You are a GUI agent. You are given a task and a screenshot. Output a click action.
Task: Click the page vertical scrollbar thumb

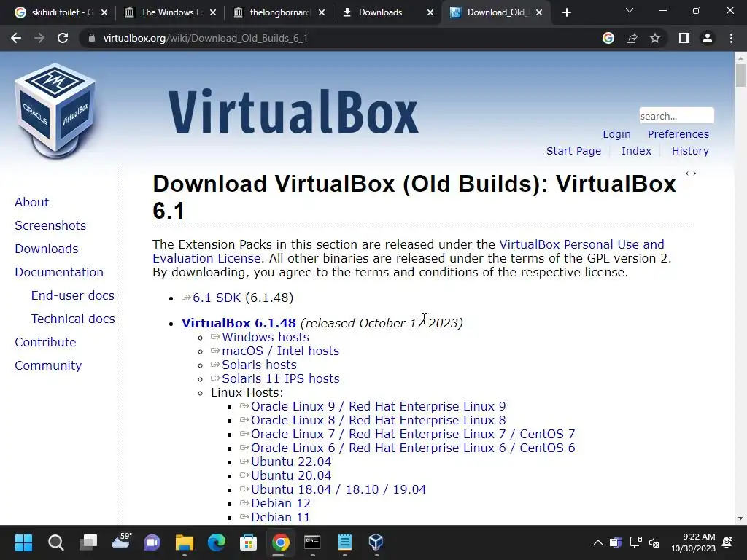click(740, 75)
